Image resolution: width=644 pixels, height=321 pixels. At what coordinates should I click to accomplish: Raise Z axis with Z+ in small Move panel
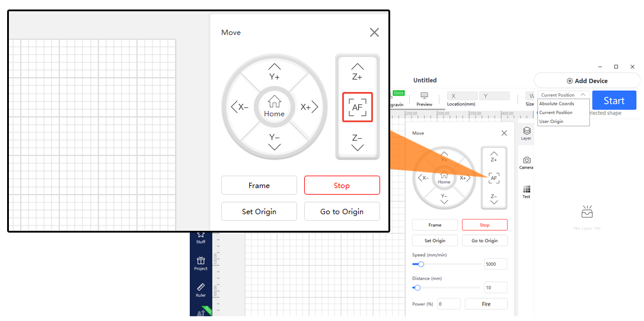tap(494, 157)
